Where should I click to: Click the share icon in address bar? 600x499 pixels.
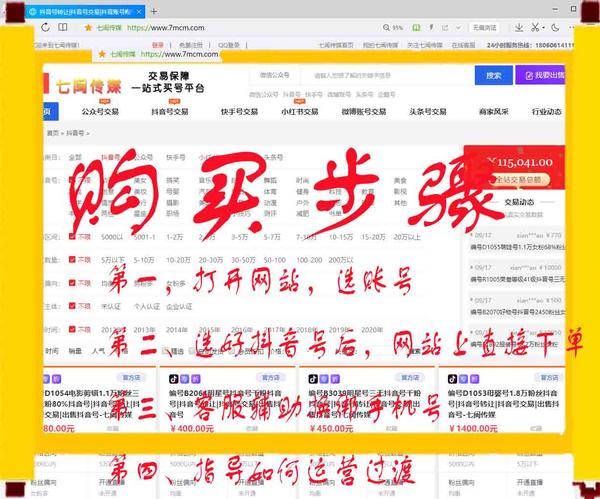[445, 28]
